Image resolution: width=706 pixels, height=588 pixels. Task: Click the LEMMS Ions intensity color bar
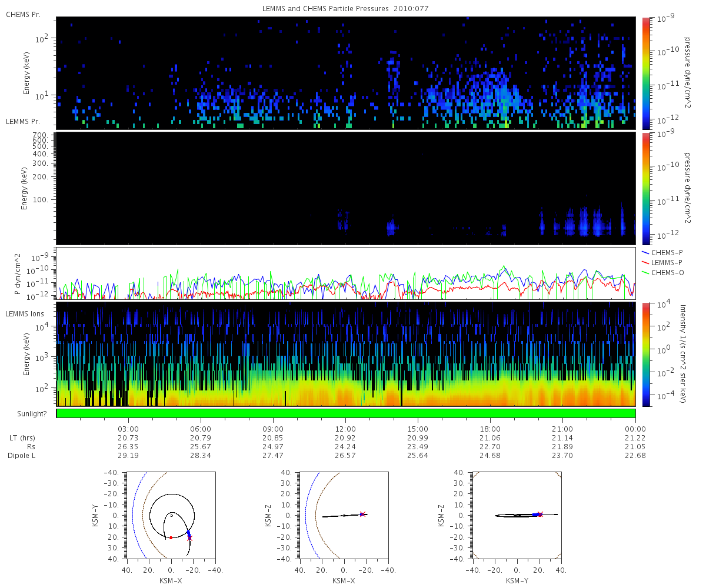(x=645, y=354)
